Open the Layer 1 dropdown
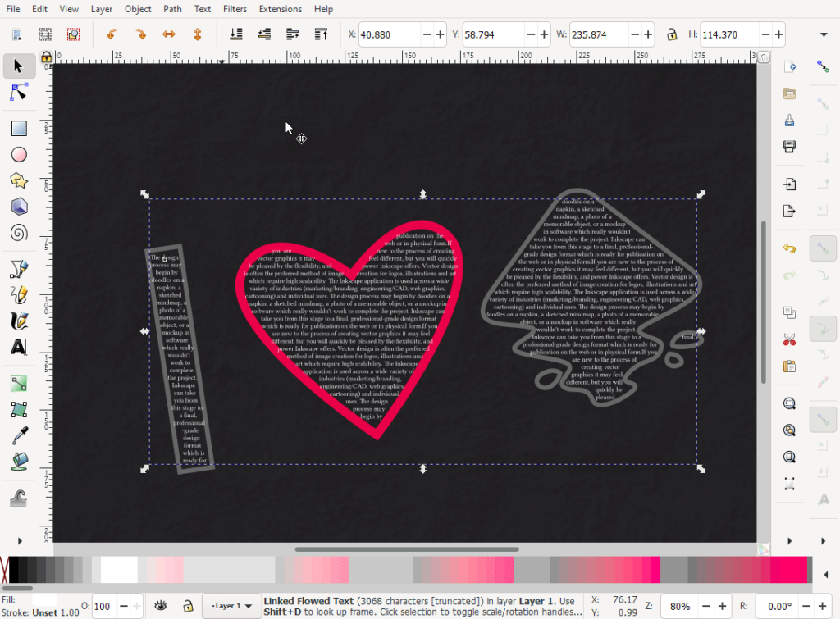Image resolution: width=840 pixels, height=619 pixels. [231, 605]
